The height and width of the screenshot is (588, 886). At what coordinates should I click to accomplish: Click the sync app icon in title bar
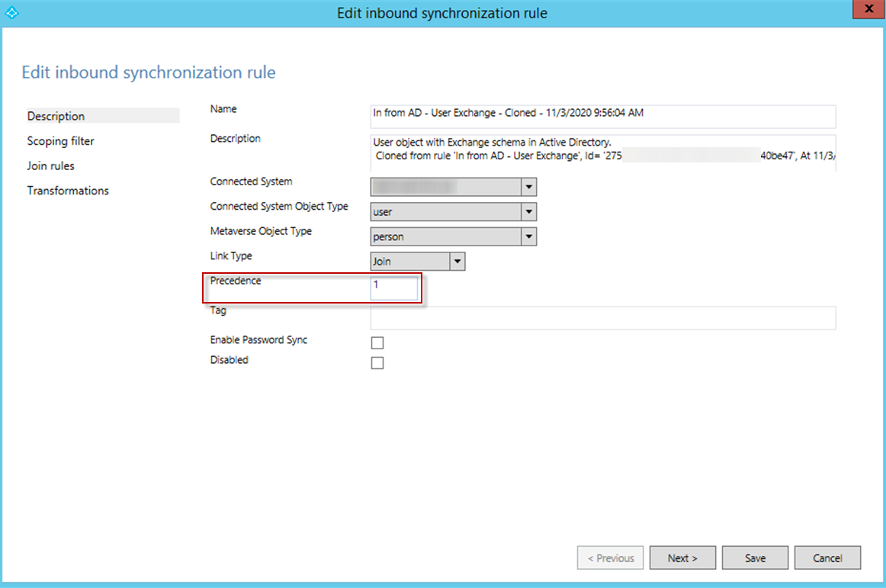tap(13, 12)
